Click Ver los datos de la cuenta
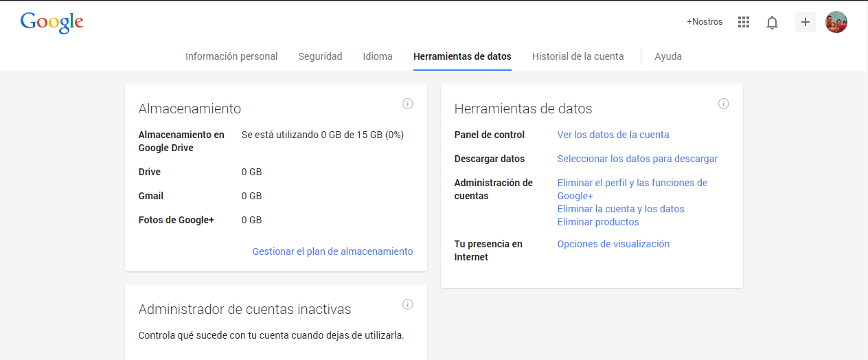This screenshot has width=868, height=360. click(613, 135)
